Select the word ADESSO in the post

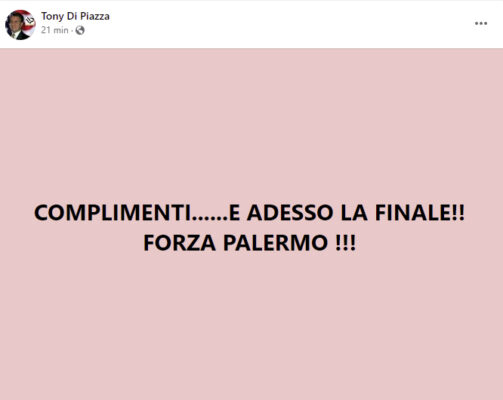290,213
